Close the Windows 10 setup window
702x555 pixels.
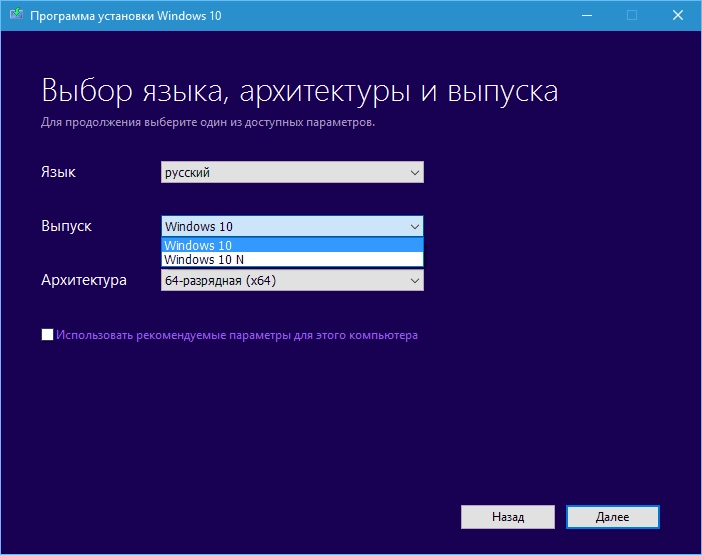(678, 15)
